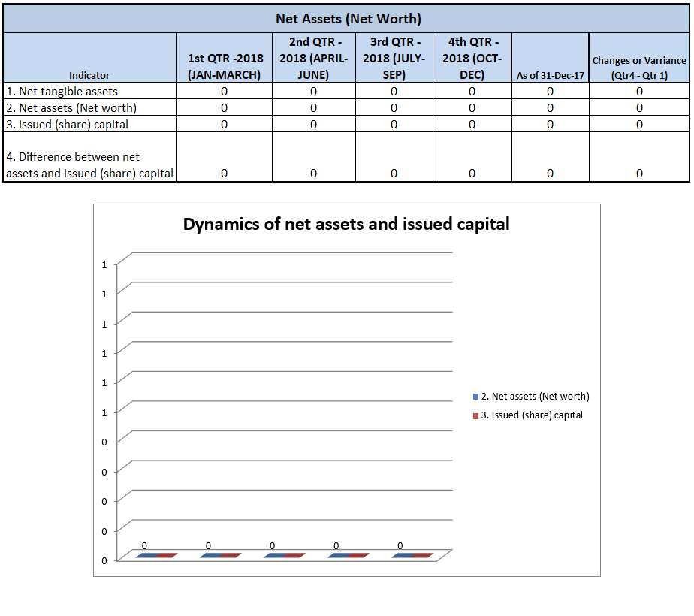Click Issued (share) capital 2nd QTR value
Viewport: 694px width, 616px height.
[313, 125]
